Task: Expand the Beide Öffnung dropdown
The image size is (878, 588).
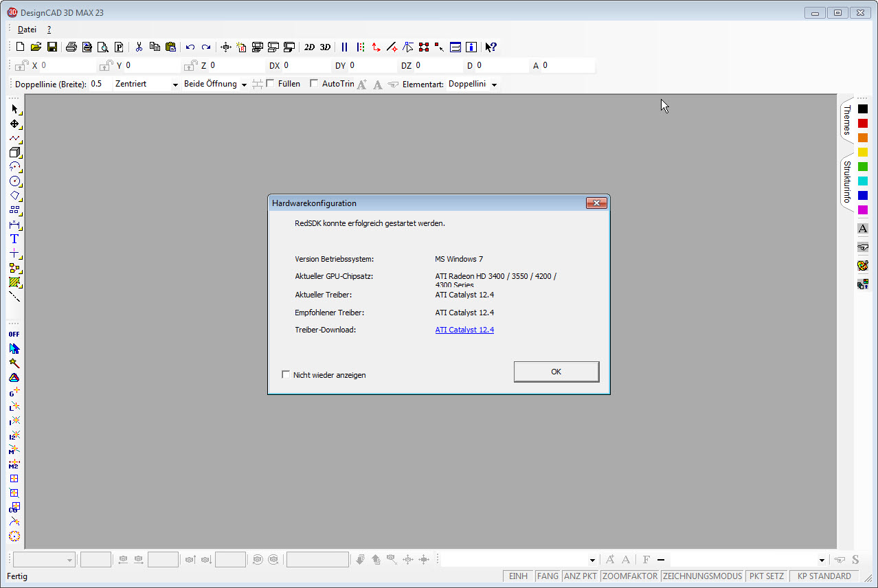Action: coord(244,83)
